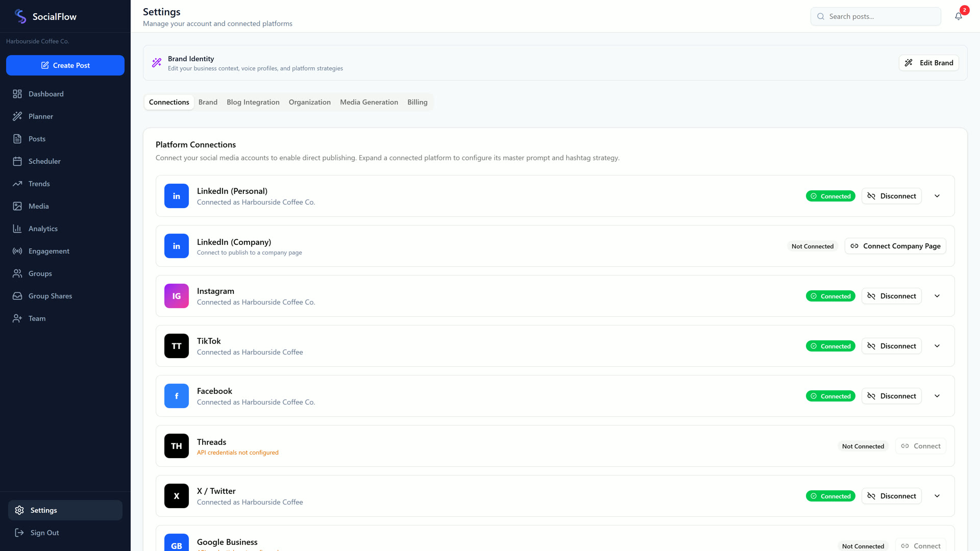Switch to the Billing tab

coord(418,102)
